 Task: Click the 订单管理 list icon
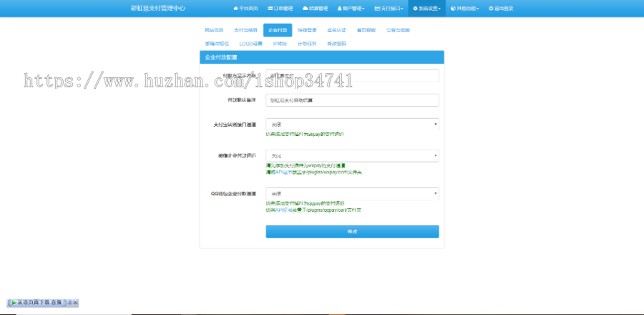pos(270,9)
